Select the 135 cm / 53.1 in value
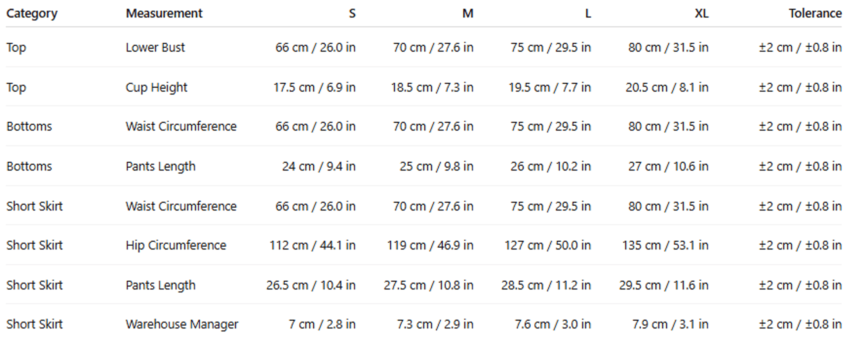868x347 pixels. pos(665,245)
